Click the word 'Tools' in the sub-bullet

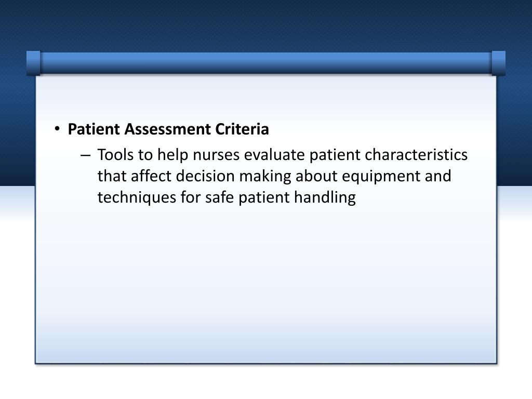coord(115,155)
